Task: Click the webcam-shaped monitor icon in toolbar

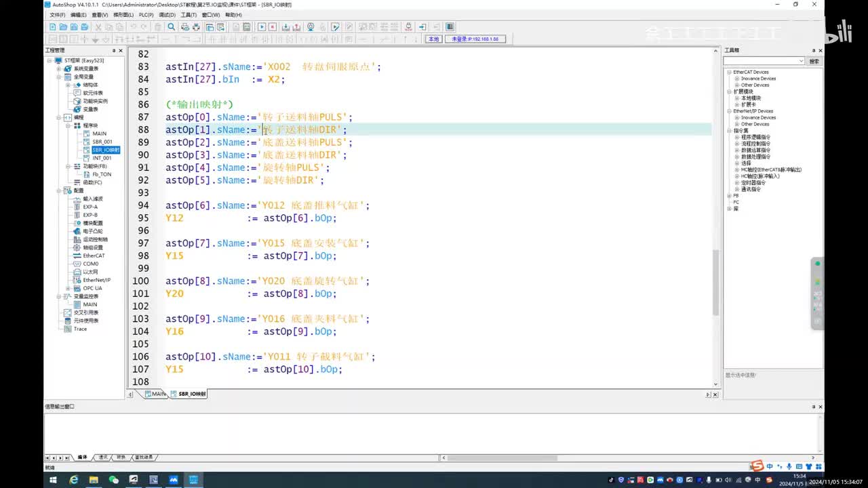Action: tap(311, 27)
